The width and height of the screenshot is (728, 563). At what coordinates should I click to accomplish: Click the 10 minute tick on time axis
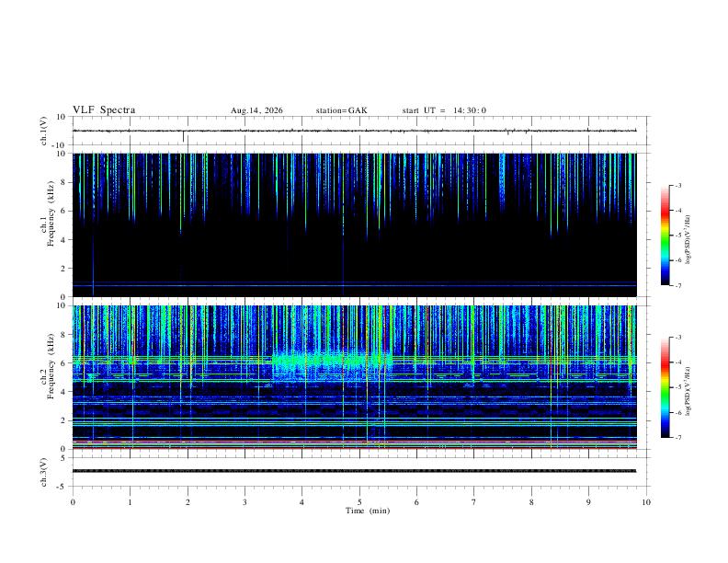(646, 502)
